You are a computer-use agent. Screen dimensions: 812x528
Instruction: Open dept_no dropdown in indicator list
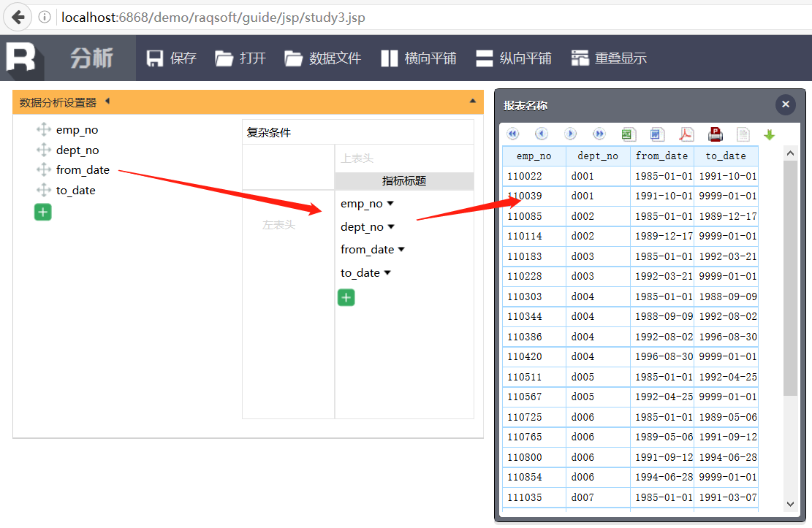click(x=391, y=227)
